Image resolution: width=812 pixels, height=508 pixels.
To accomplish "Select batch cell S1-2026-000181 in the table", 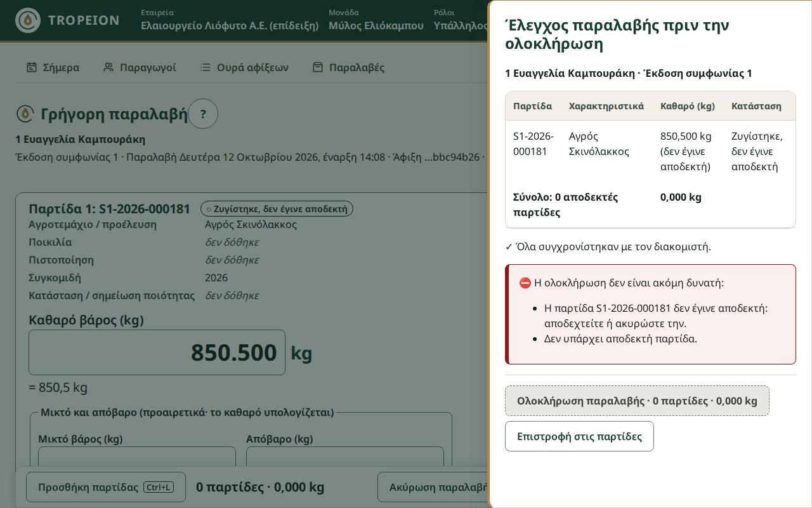I will 534,151.
